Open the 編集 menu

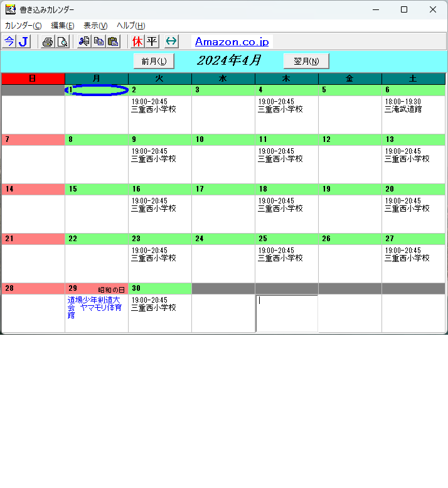pyautogui.click(x=62, y=26)
